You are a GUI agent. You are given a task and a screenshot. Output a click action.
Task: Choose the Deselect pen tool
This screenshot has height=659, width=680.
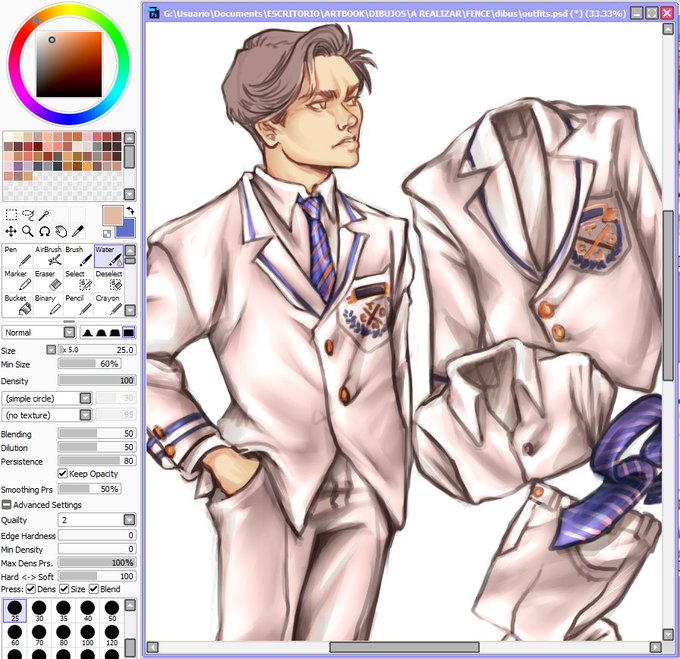click(x=109, y=280)
